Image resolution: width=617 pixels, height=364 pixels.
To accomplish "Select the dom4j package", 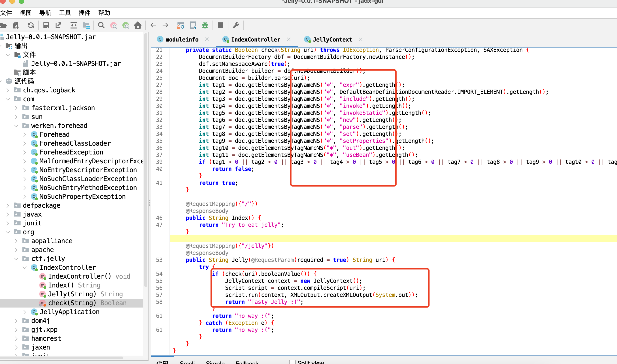I will 40,321.
